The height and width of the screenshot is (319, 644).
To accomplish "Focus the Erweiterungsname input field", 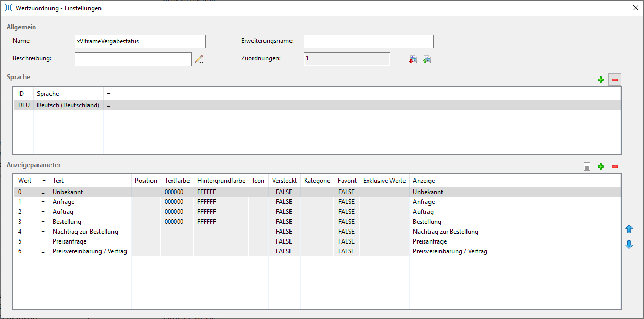I will (x=369, y=42).
